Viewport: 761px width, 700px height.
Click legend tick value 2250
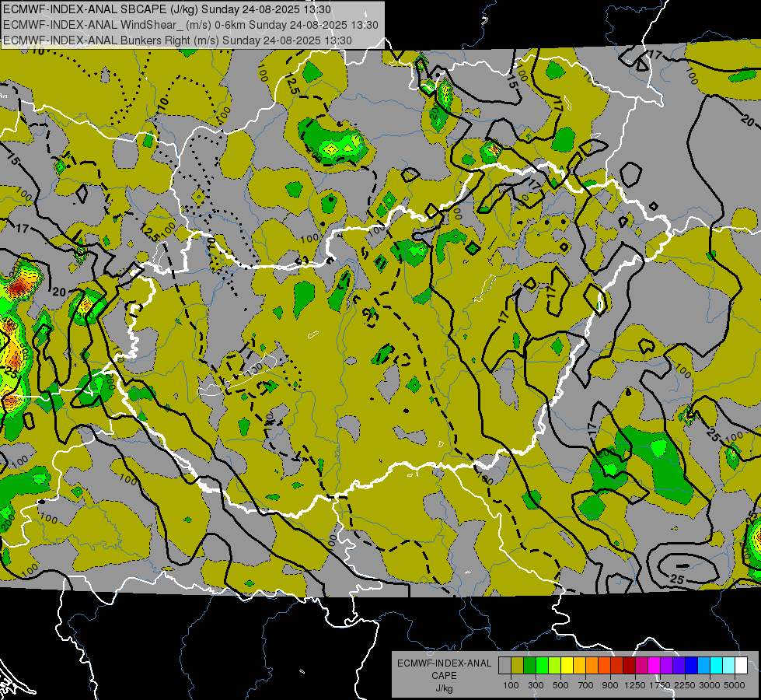pyautogui.click(x=686, y=685)
